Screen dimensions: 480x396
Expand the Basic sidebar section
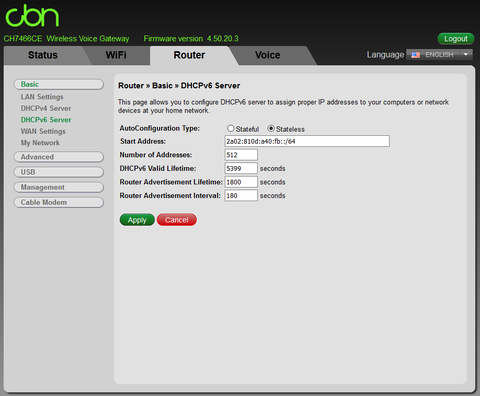pyautogui.click(x=59, y=84)
